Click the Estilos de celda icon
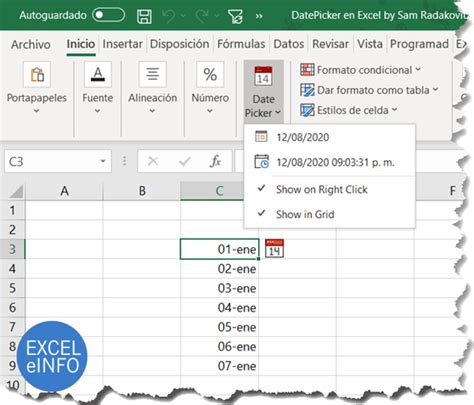This screenshot has width=474, height=405. pos(307,110)
